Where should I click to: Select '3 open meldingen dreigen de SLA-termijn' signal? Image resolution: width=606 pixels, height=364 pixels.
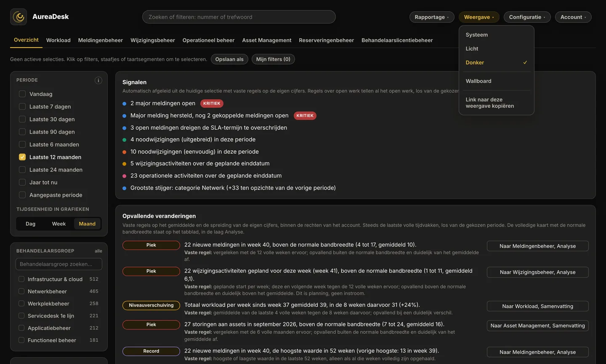(x=209, y=128)
